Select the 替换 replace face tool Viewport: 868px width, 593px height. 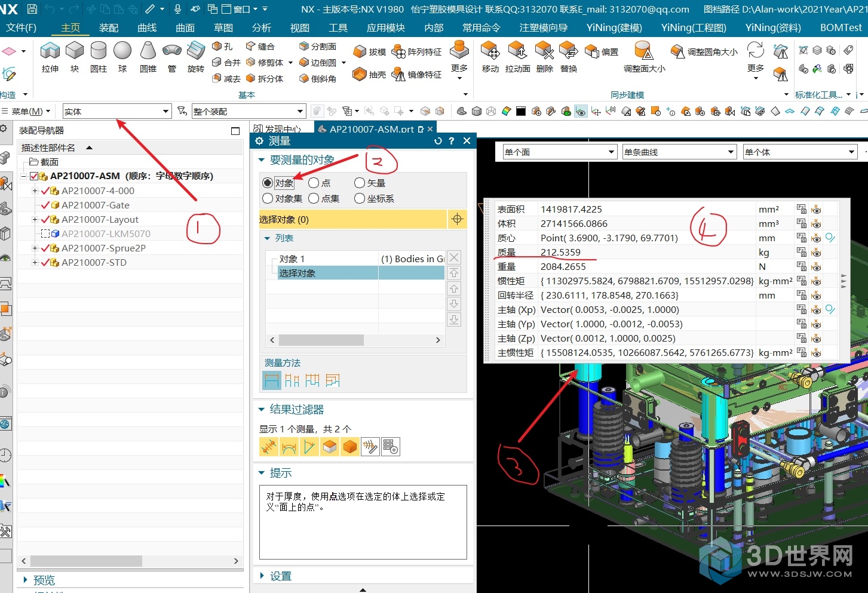click(x=569, y=58)
